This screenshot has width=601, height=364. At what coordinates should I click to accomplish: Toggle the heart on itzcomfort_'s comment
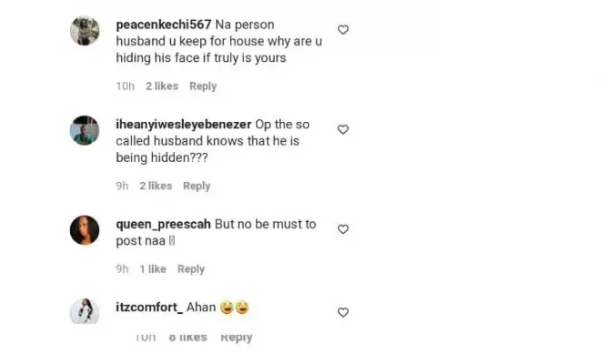tap(343, 312)
